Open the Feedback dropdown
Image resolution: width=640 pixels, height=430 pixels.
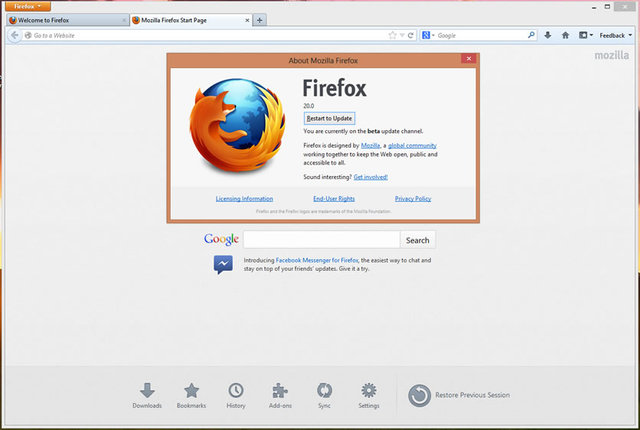tap(616, 35)
